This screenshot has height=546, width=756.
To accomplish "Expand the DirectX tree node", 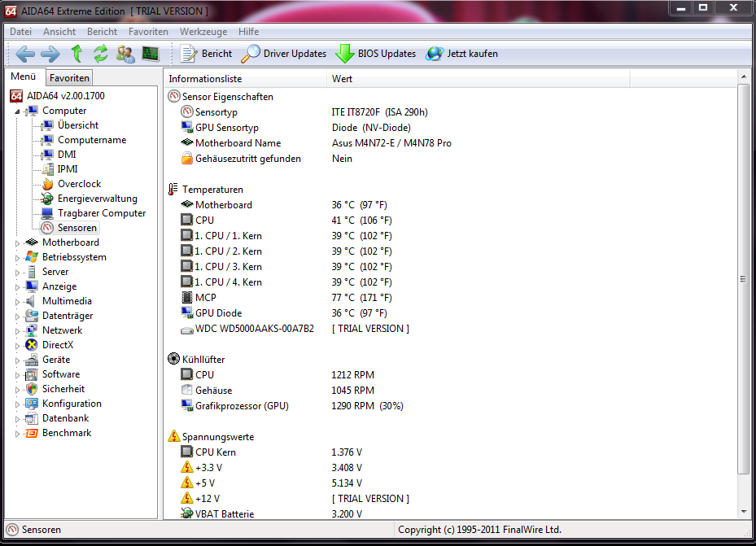I will (x=17, y=346).
